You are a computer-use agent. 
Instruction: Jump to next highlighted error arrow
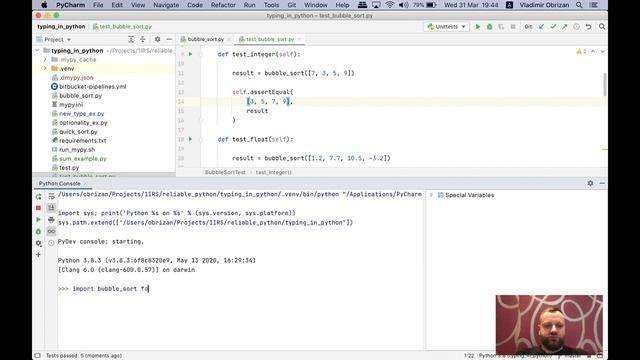tap(602, 51)
